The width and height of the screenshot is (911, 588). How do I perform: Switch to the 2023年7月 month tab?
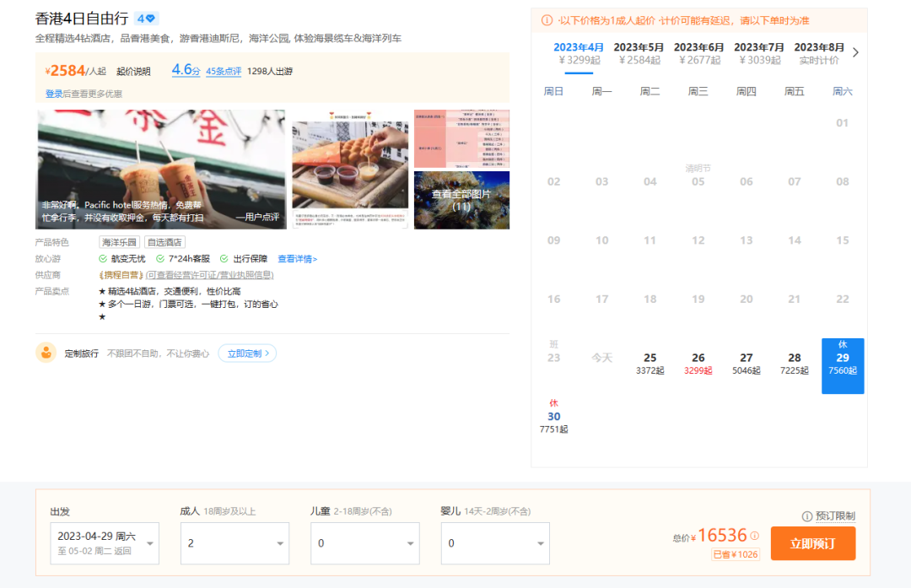tap(759, 53)
